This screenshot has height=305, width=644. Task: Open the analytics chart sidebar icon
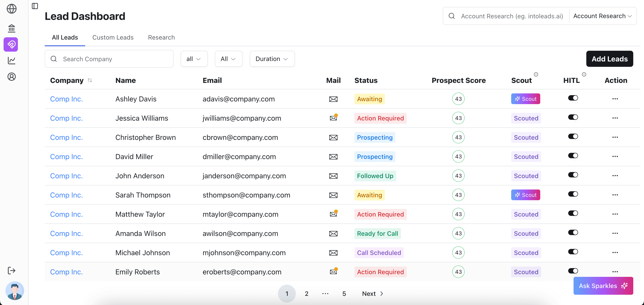pyautogui.click(x=11, y=61)
